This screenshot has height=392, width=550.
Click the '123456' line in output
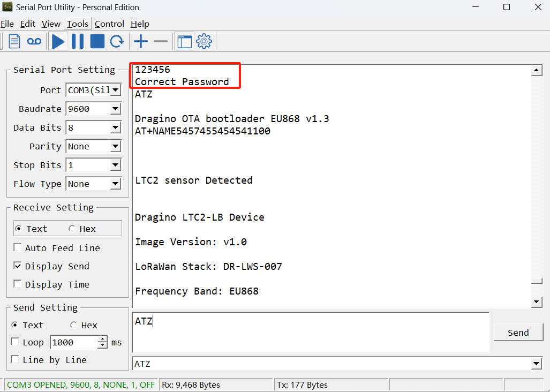point(153,70)
